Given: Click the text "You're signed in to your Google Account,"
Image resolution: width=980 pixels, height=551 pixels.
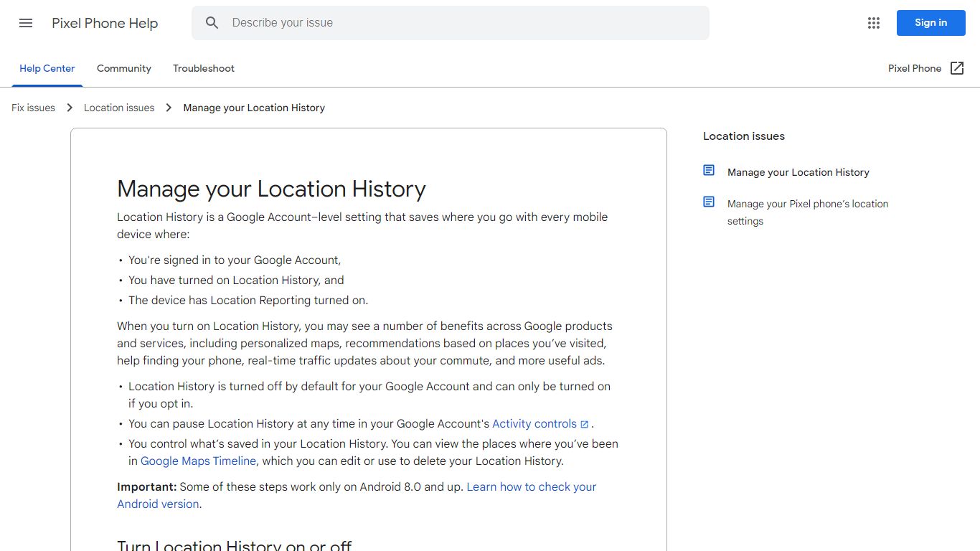Looking at the screenshot, I should pos(235,260).
